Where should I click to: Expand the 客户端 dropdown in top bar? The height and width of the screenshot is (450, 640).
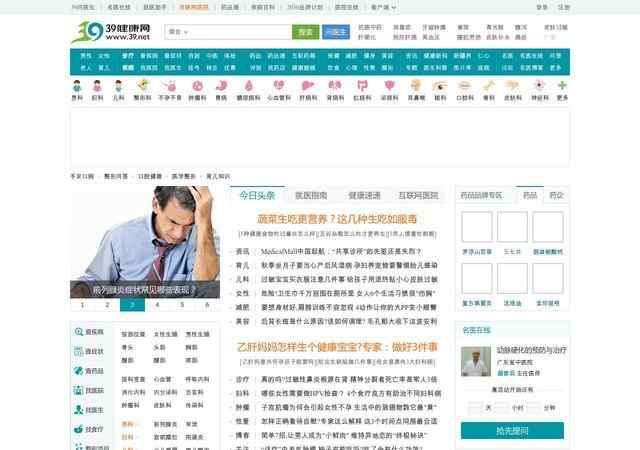point(383,7)
